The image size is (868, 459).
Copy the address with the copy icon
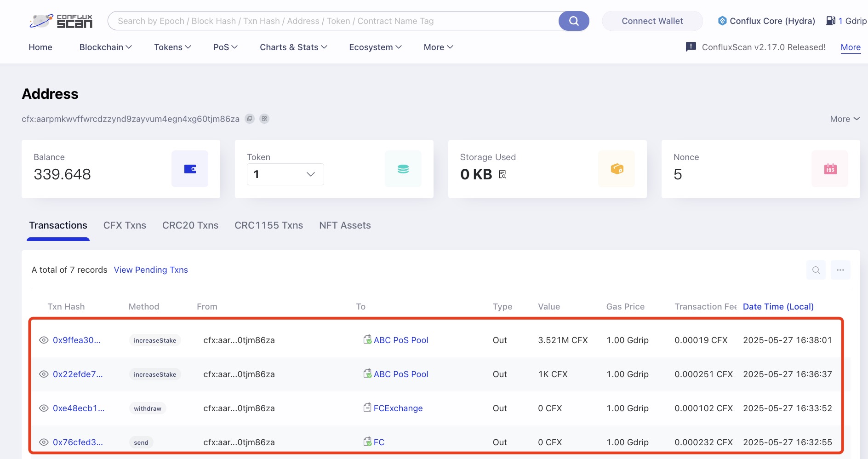click(250, 119)
